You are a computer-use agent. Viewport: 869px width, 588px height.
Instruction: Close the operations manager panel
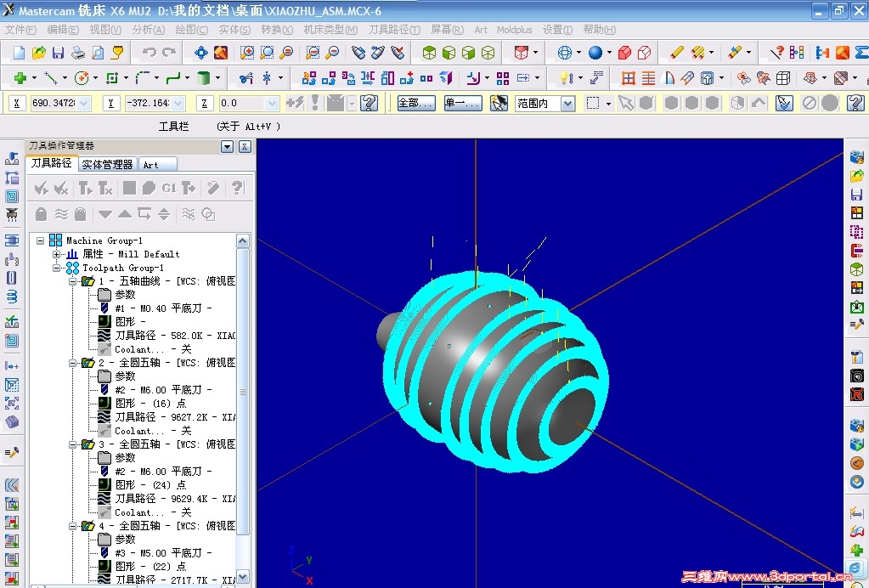[245, 147]
